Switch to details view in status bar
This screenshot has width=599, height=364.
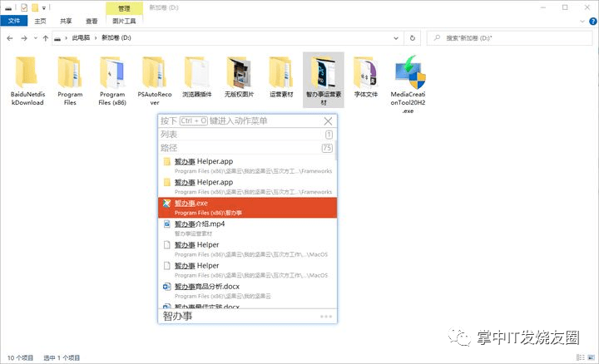[x=581, y=357]
